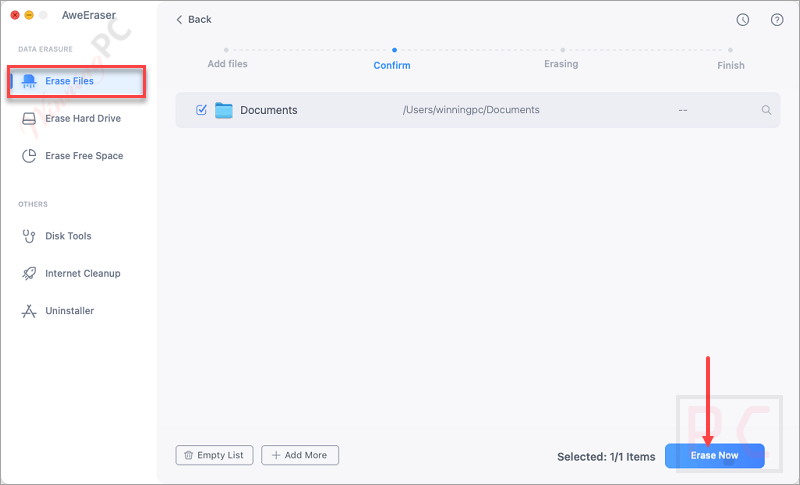The image size is (800, 485).
Task: Start erasing with Erase Now button
Action: (714, 455)
